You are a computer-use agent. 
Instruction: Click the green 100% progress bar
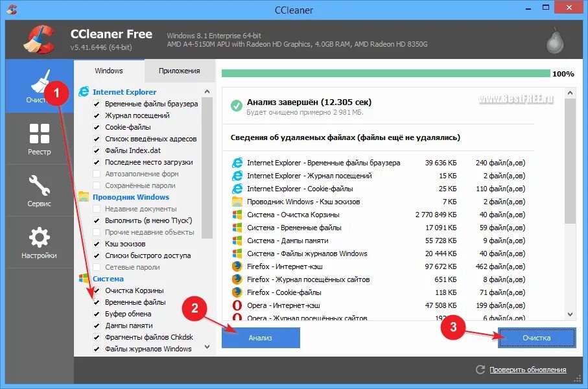tap(386, 73)
